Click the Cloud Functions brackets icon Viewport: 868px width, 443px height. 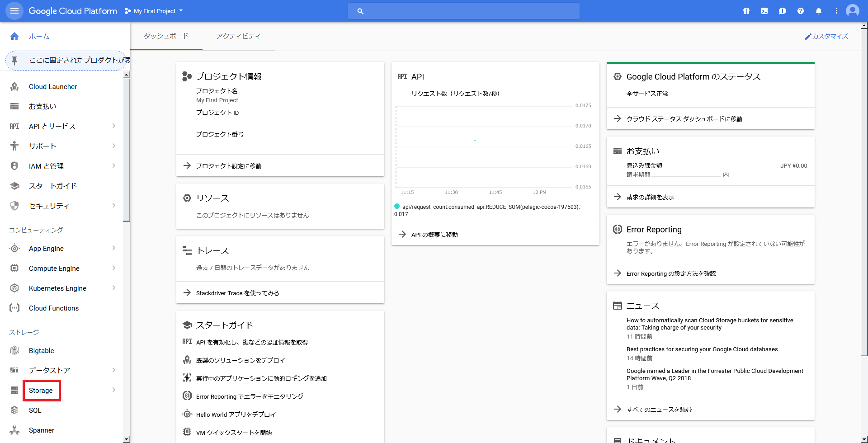14,308
